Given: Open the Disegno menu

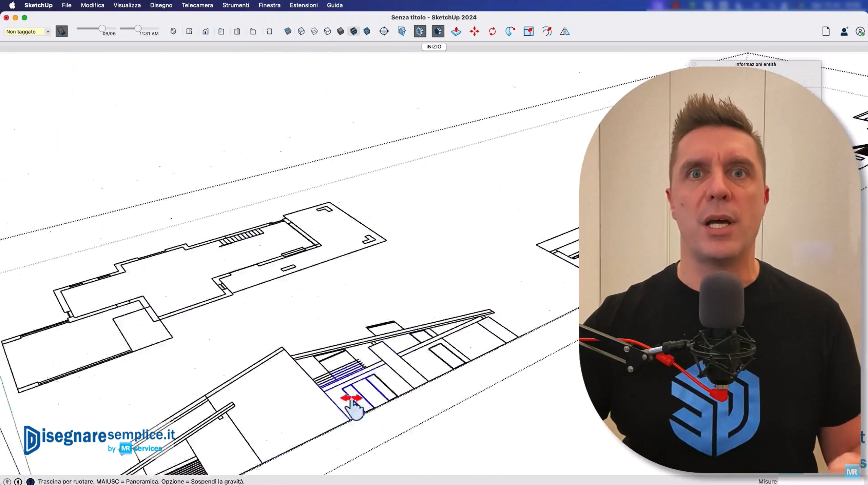Looking at the screenshot, I should [x=161, y=5].
